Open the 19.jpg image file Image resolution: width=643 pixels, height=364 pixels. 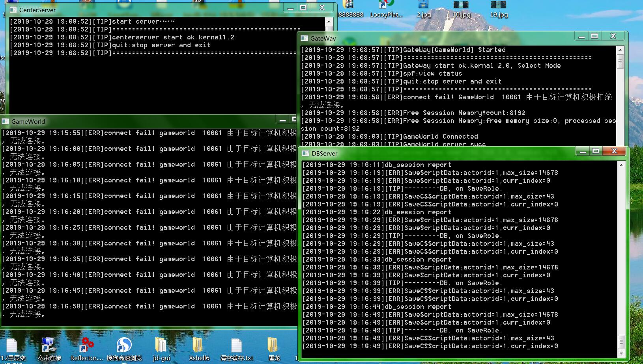pos(498,8)
